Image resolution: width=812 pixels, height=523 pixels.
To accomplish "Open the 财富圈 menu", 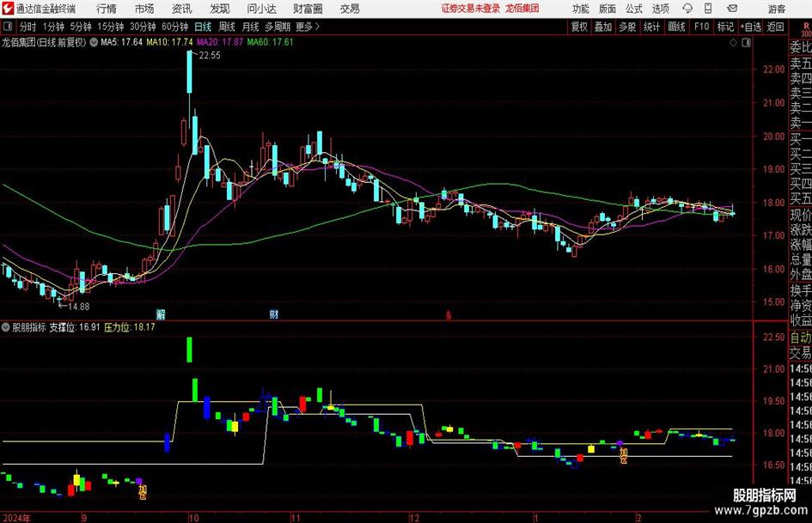I will (x=308, y=9).
